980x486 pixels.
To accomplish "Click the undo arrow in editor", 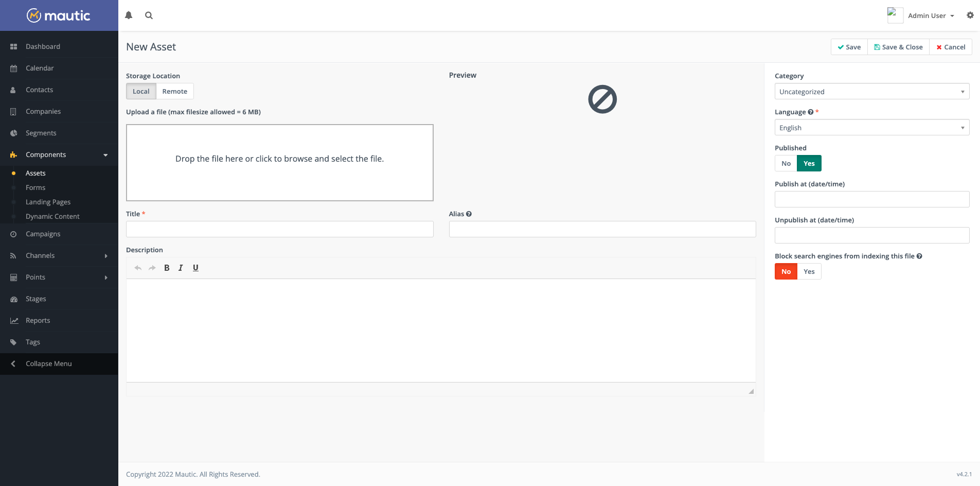I will click(x=138, y=268).
